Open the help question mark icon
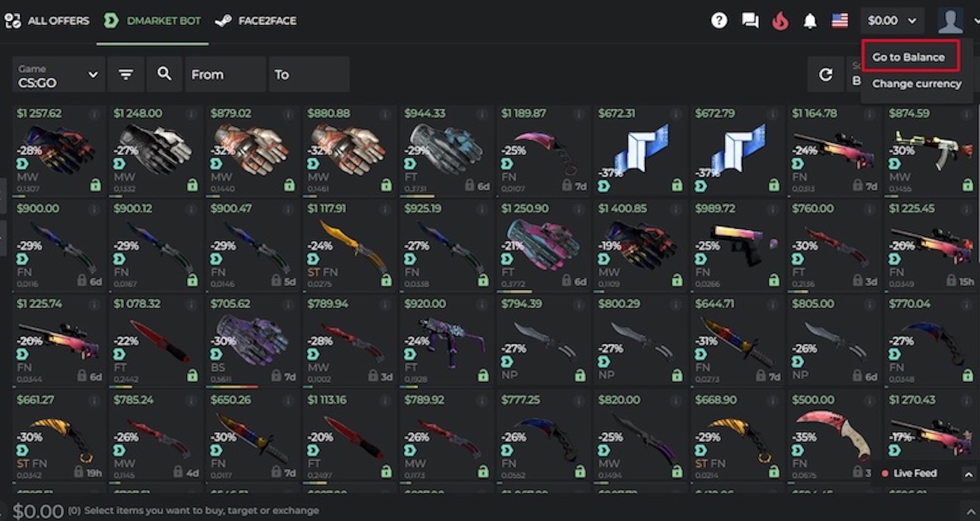Screen dimensions: 980x521 click(719, 21)
